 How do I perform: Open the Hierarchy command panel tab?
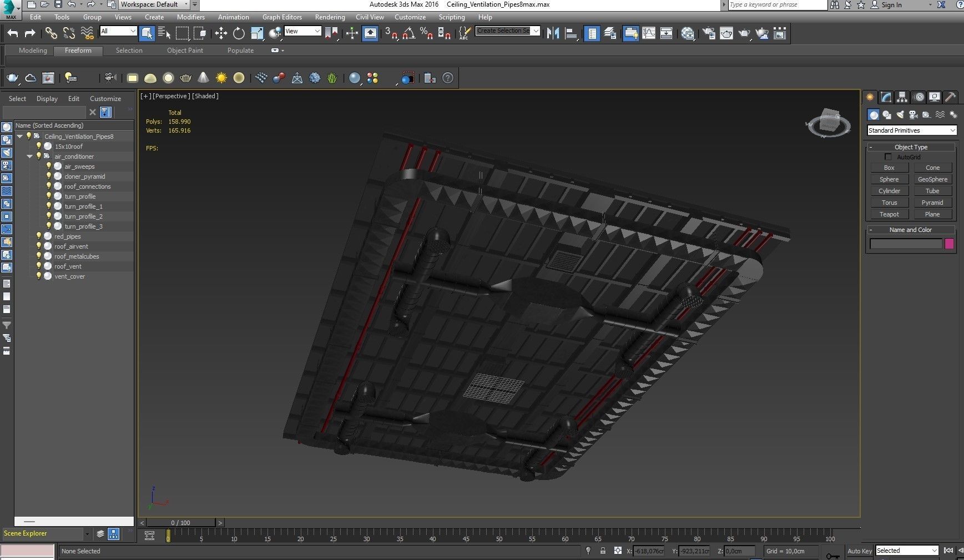pos(902,97)
